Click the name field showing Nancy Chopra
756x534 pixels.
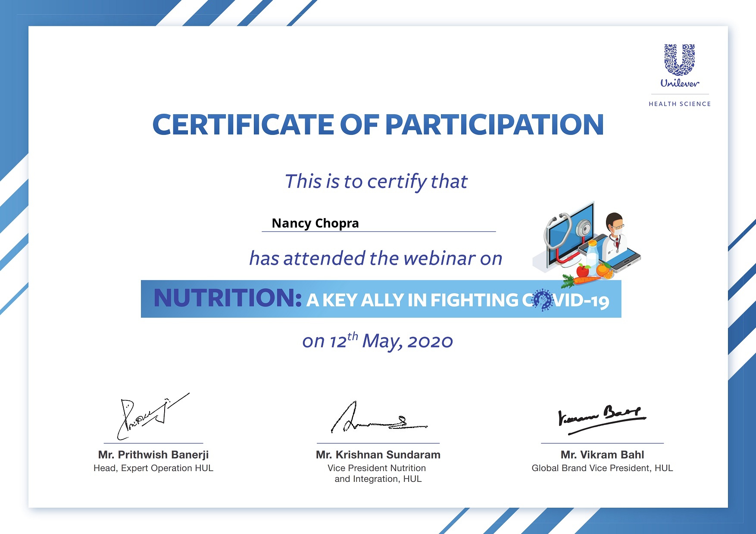tap(315, 223)
